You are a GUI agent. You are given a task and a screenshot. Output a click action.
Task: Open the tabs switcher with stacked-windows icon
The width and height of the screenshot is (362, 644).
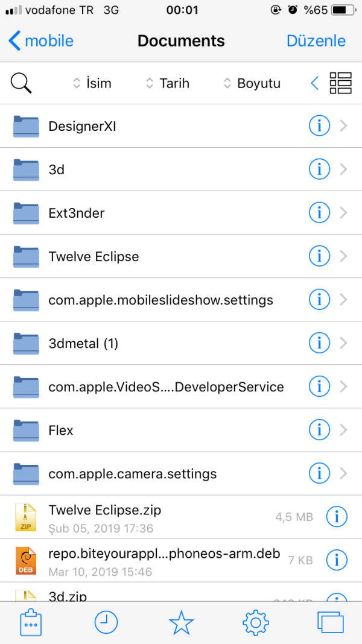click(330, 623)
